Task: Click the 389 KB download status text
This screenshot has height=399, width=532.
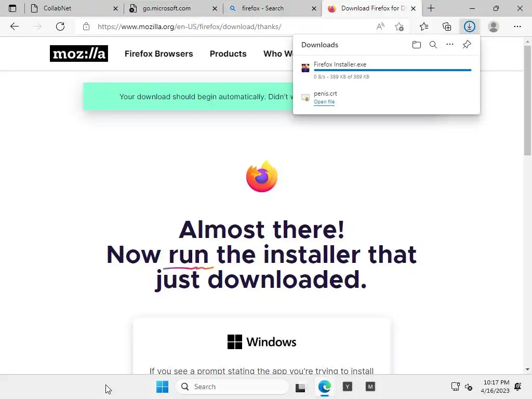Action: (x=341, y=77)
